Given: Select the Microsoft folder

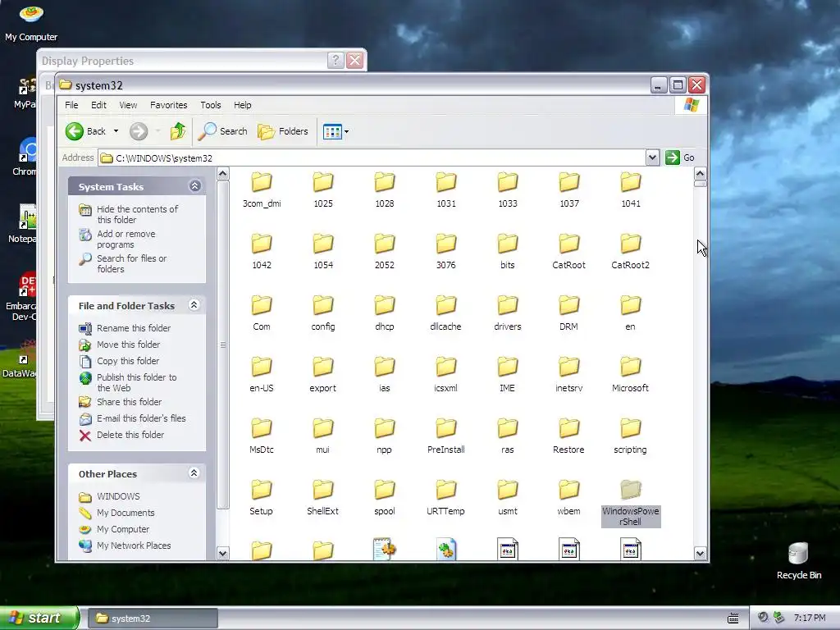Looking at the screenshot, I should tap(631, 374).
